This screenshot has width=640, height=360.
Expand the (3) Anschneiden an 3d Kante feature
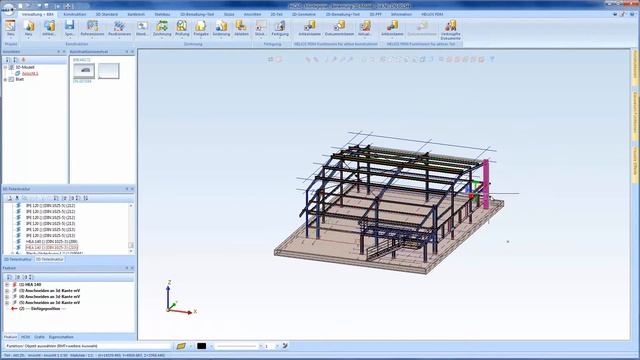pyautogui.click(x=7, y=291)
